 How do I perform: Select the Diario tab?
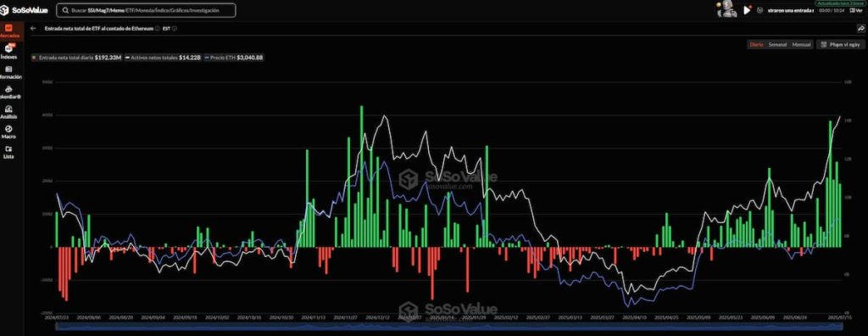pyautogui.click(x=756, y=44)
